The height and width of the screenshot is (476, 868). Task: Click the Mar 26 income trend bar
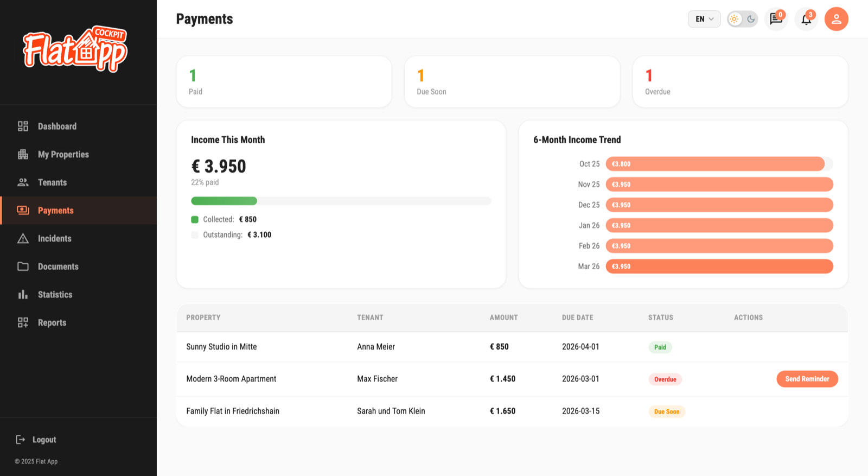[x=719, y=266]
